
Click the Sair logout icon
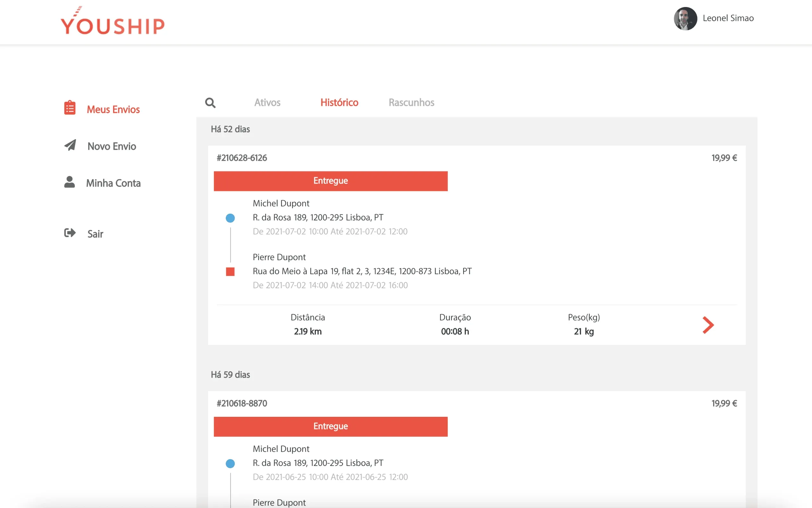point(70,233)
